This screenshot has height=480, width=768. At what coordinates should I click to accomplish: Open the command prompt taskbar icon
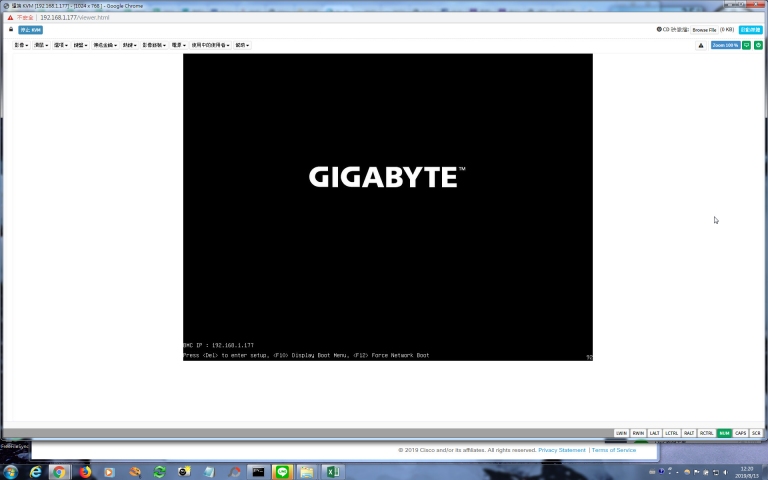point(258,472)
